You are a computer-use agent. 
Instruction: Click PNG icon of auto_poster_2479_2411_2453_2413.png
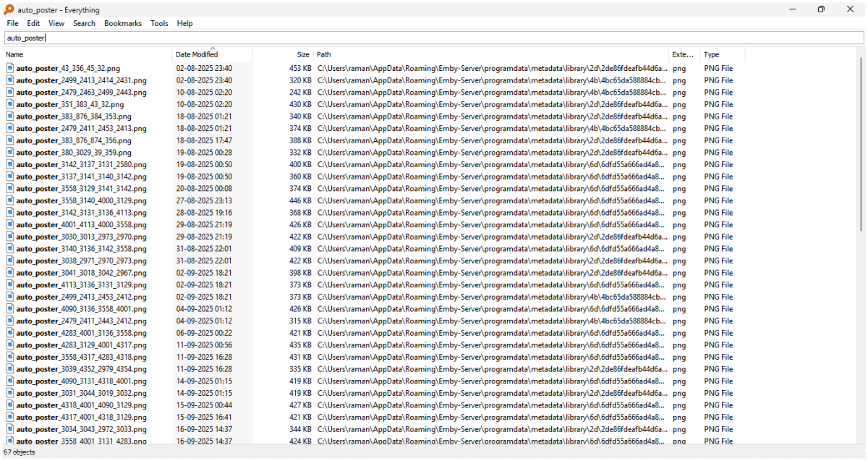pyautogui.click(x=10, y=128)
